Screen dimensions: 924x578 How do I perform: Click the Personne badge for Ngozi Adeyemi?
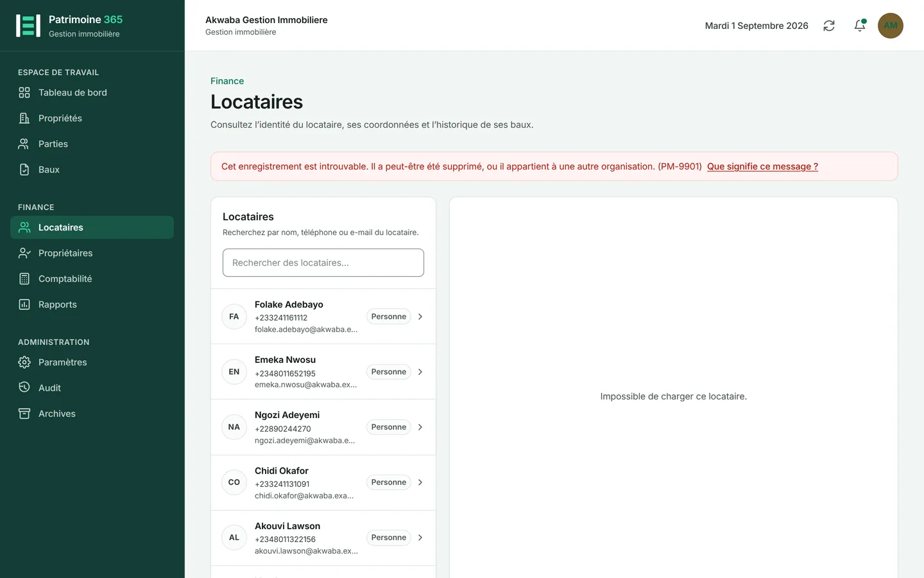[389, 427]
